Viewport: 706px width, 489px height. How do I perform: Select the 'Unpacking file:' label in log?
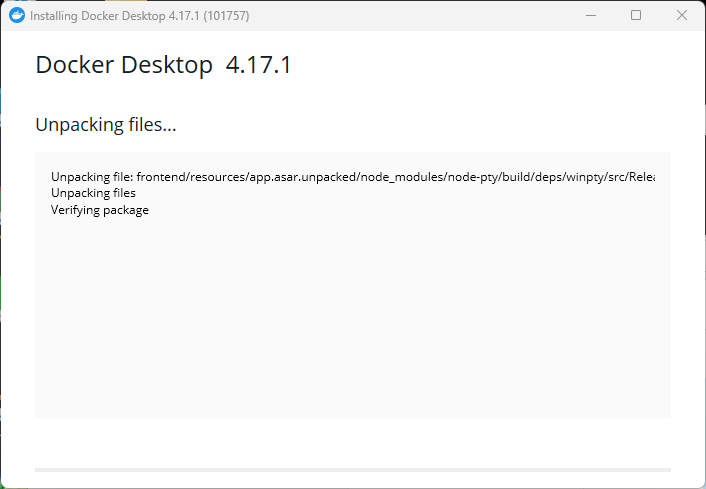[x=92, y=177]
